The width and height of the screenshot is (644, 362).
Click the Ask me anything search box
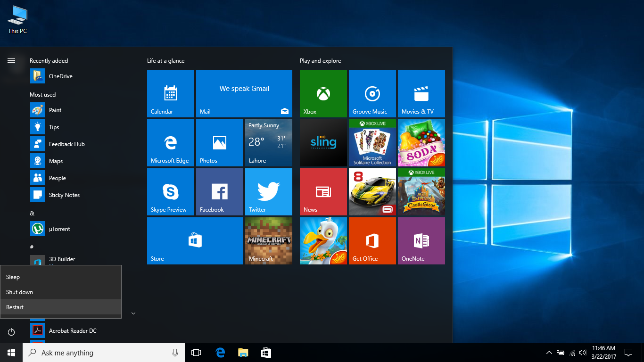[x=103, y=353]
